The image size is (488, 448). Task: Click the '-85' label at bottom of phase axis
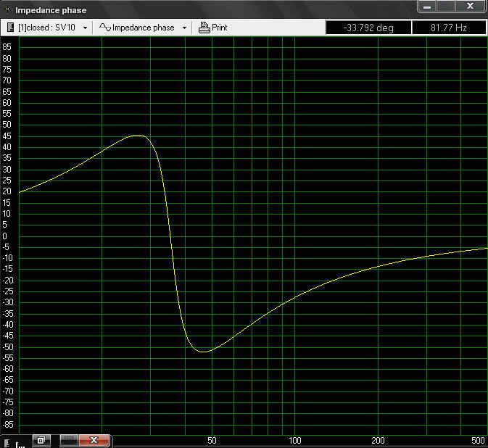pyautogui.click(x=8, y=425)
